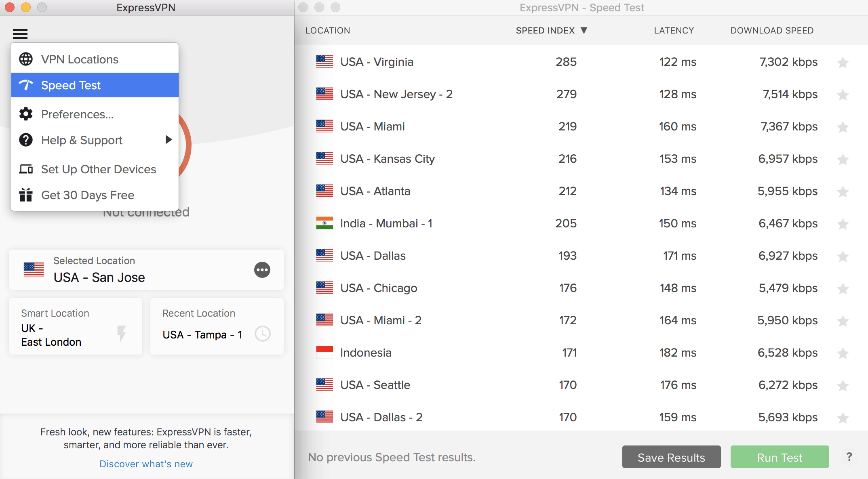
Task: Click the Speed Test gauge icon in menu
Action: (x=26, y=85)
